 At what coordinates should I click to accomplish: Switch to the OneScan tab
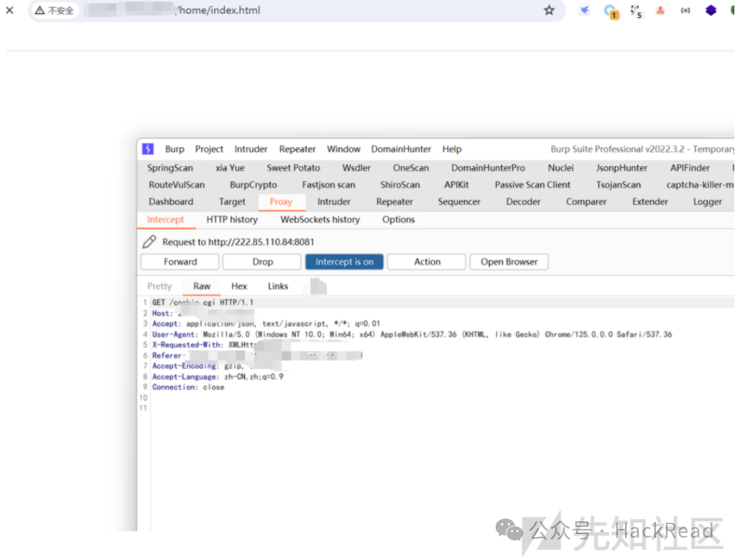[411, 168]
